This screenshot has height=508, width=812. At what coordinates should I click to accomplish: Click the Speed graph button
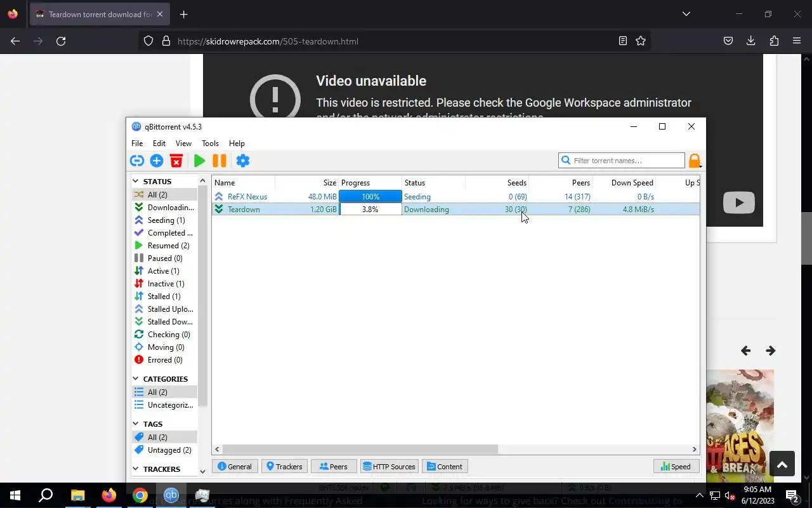676,467
